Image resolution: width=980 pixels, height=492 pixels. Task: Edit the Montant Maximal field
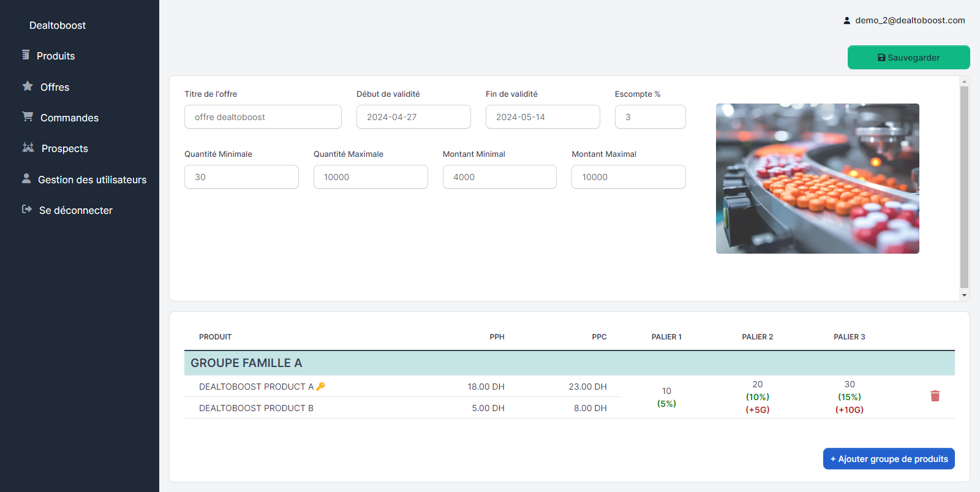click(x=628, y=177)
